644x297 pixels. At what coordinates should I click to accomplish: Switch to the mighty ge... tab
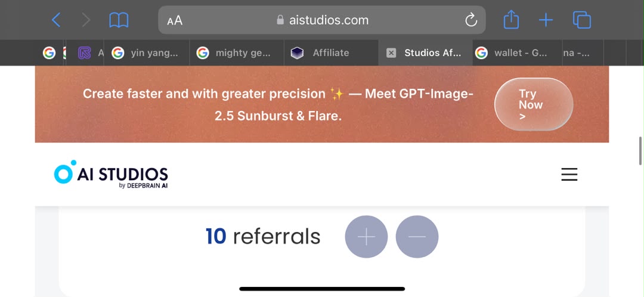pos(237,53)
